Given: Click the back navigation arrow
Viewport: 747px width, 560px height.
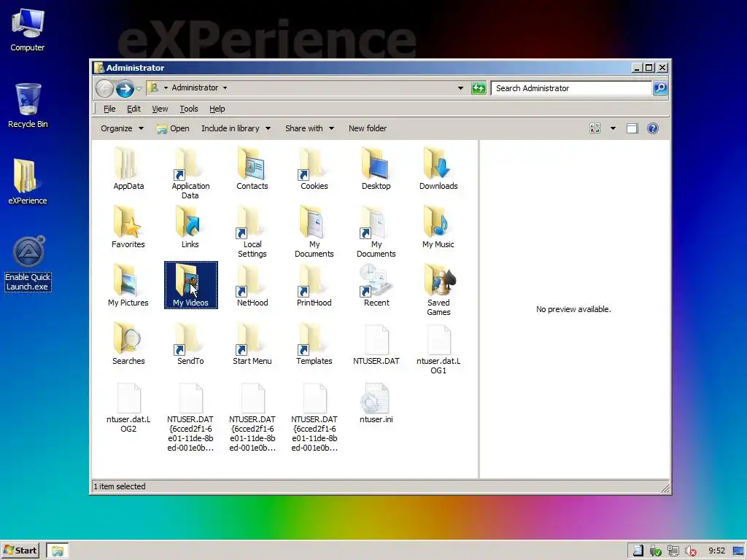Looking at the screenshot, I should [104, 88].
